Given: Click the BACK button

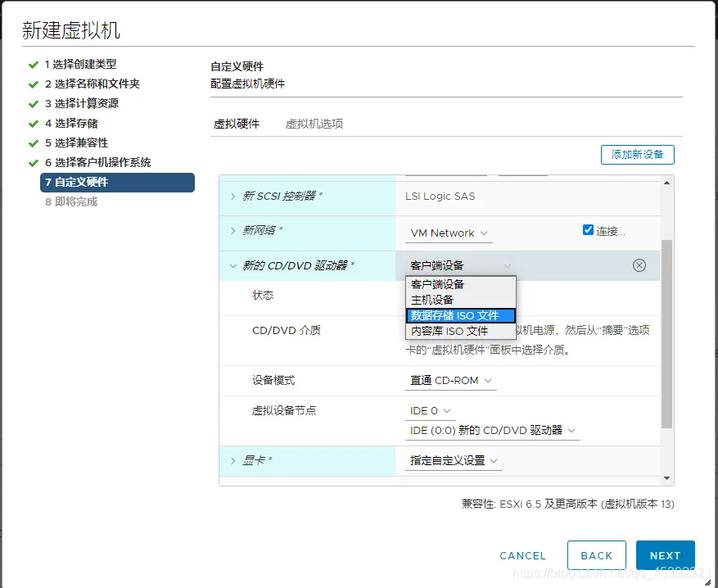Looking at the screenshot, I should click(597, 555).
